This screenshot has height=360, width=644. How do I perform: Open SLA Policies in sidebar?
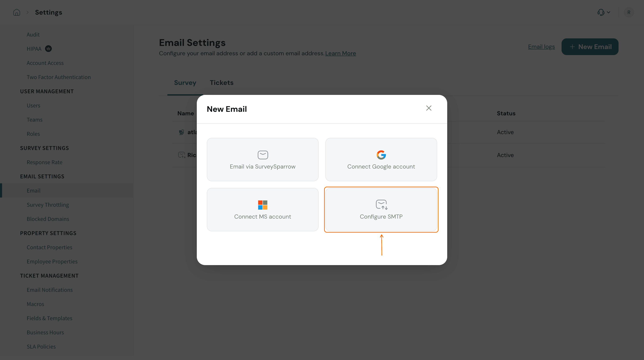click(x=41, y=346)
